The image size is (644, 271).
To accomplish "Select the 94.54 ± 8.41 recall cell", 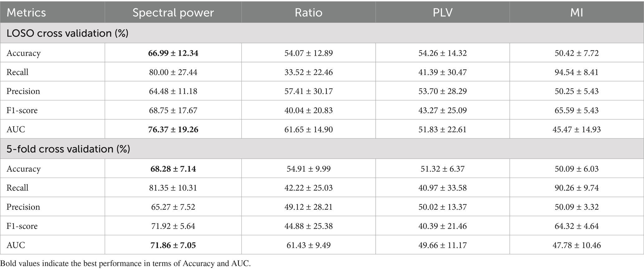I will (576, 72).
